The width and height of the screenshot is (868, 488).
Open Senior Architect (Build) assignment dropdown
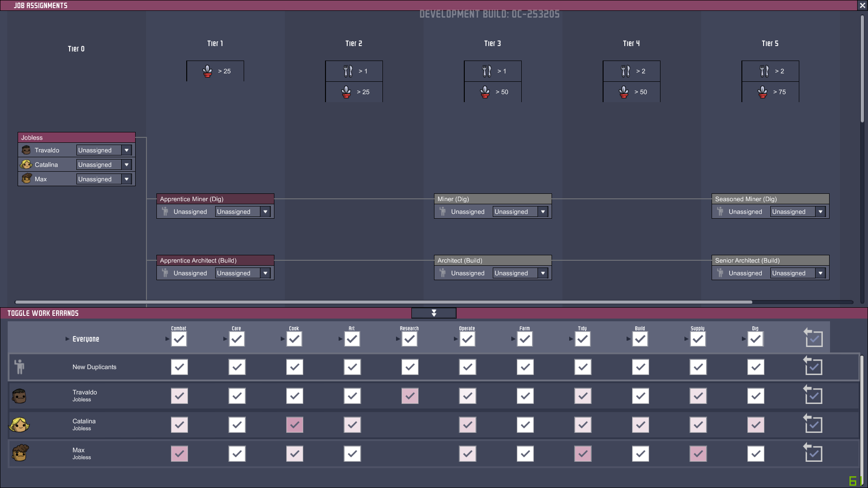pos(820,273)
